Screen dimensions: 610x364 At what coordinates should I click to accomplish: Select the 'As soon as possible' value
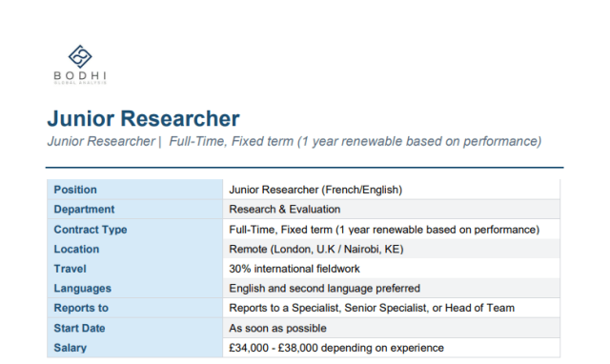(277, 328)
